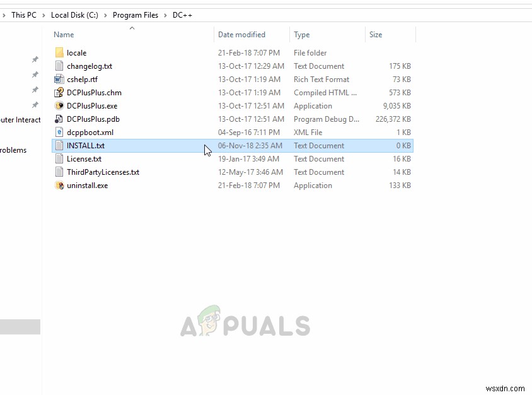Sort files by the Name column header
Viewport: 532px width, 395px height.
point(64,35)
